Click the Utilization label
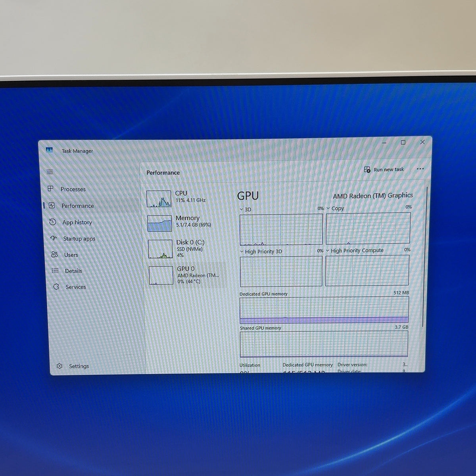 [x=250, y=365]
